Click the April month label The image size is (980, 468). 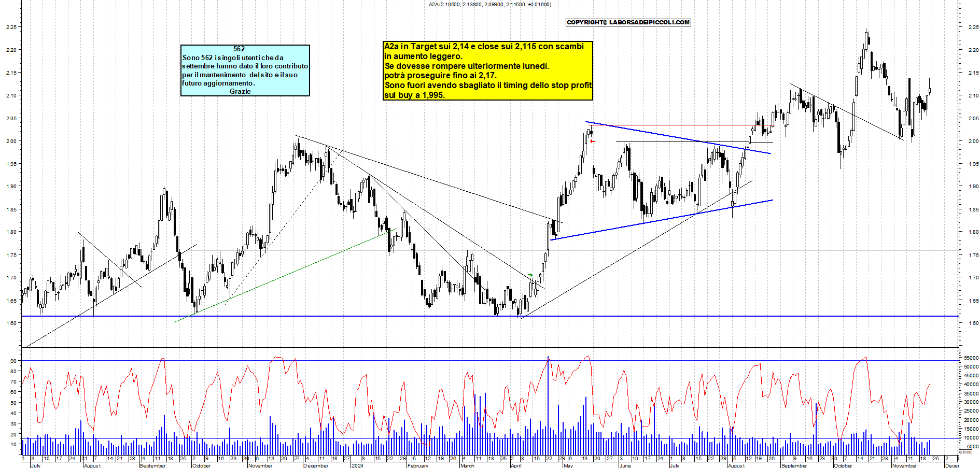[516, 465]
